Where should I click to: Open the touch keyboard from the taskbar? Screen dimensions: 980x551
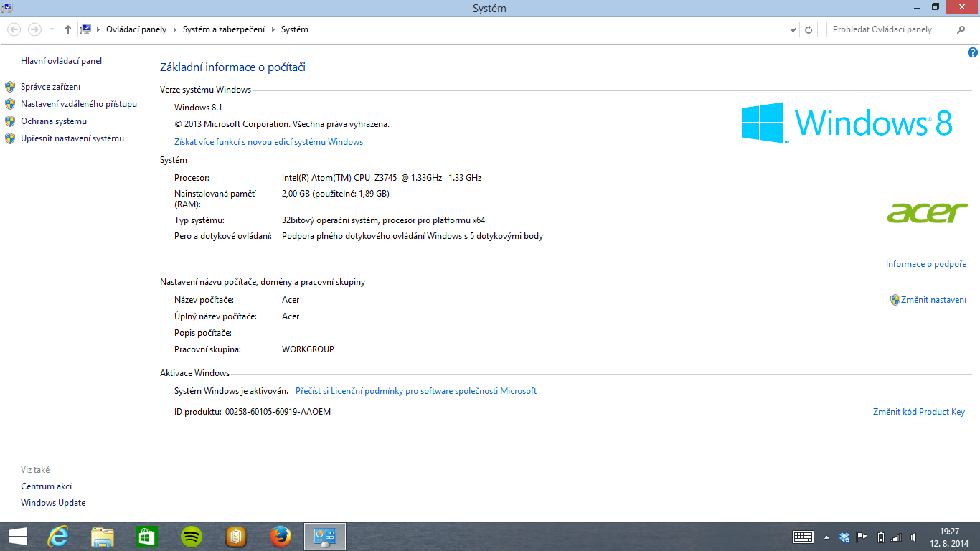coord(803,537)
